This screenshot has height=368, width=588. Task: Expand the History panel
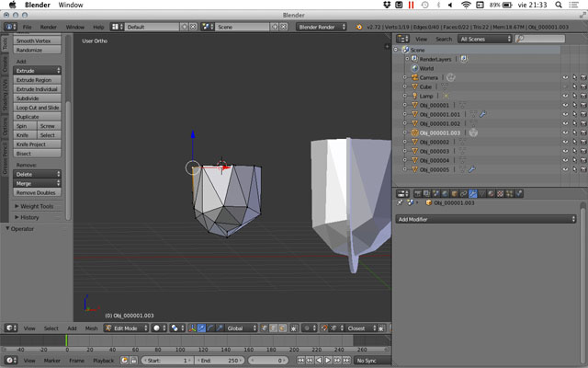29,217
